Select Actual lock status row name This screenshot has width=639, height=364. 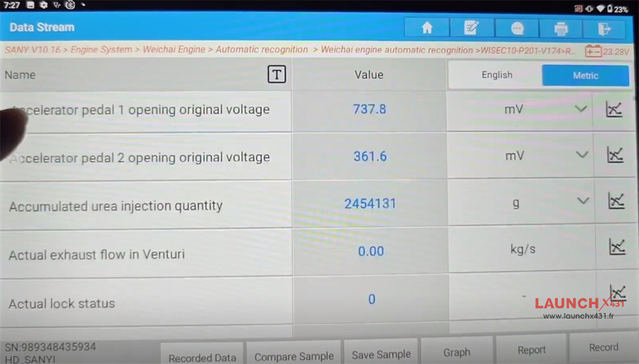61,304
